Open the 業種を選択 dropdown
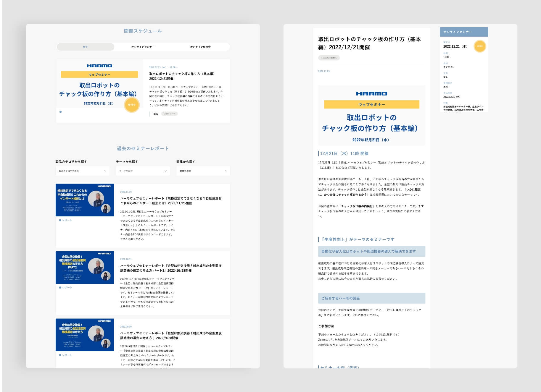Screen dimensions: 541x392 pyautogui.click(x=203, y=171)
